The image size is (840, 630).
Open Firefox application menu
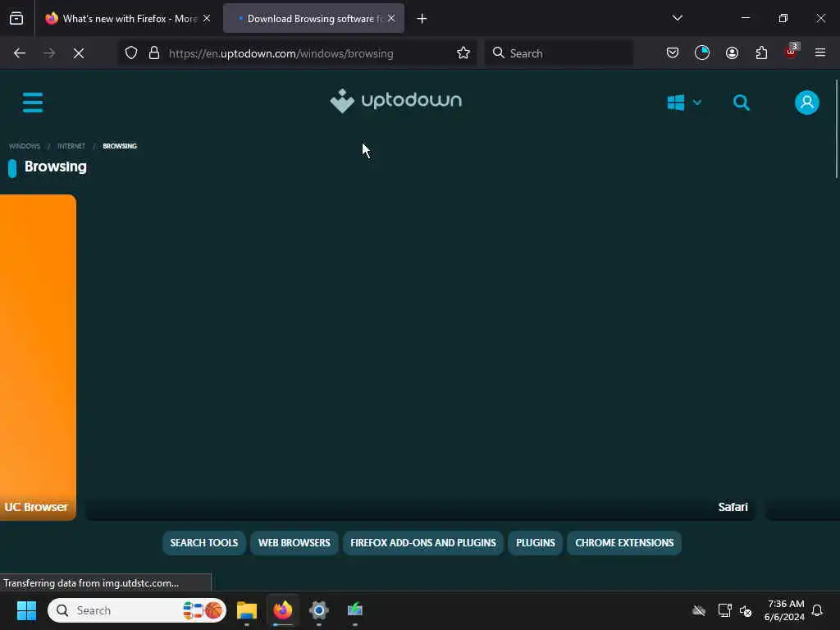[x=820, y=52]
